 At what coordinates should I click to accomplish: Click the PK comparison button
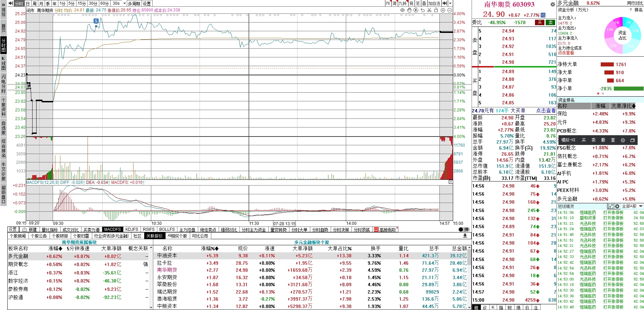388,3
